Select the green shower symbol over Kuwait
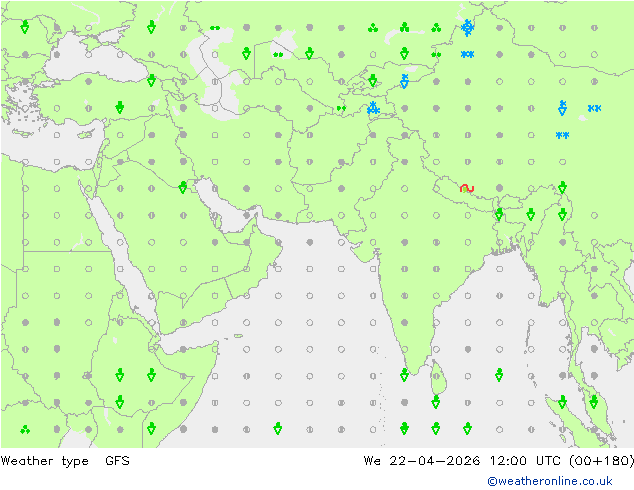This screenshot has height=490, width=634. click(183, 188)
